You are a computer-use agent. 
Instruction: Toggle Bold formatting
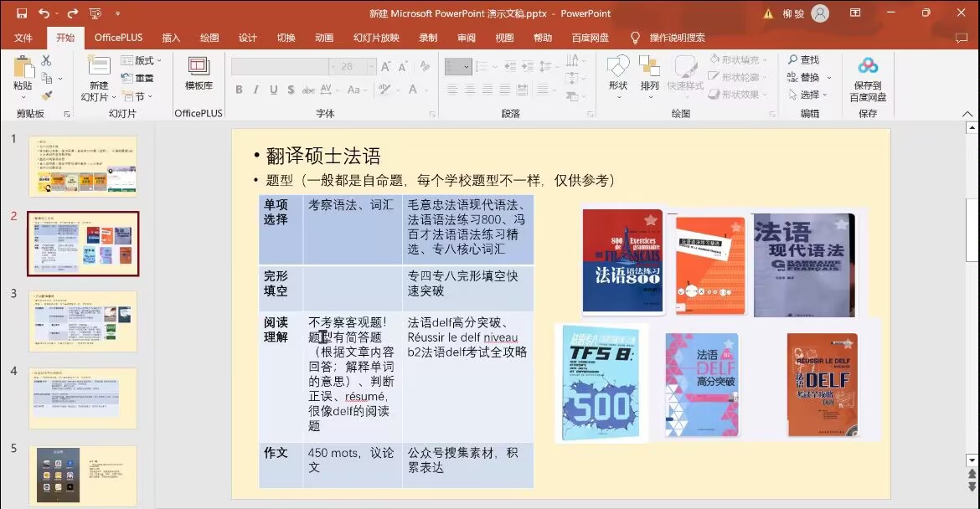coord(240,90)
